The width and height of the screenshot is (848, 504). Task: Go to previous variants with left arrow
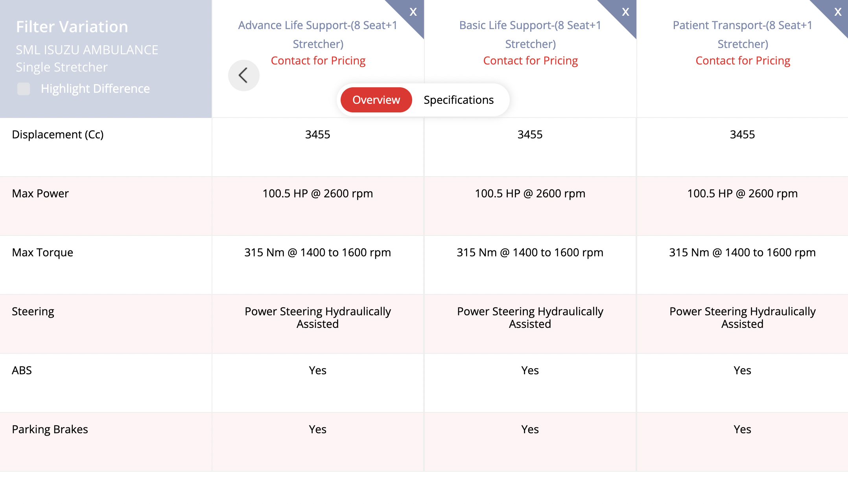244,75
